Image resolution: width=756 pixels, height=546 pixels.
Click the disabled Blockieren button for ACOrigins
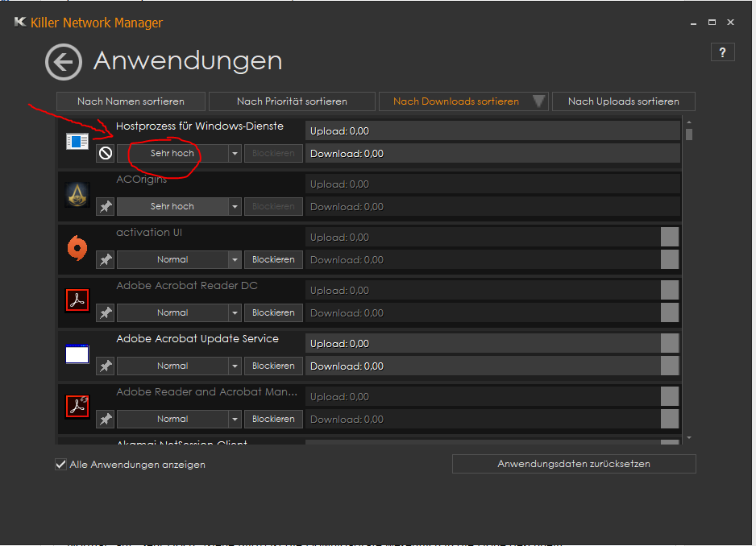[273, 207]
